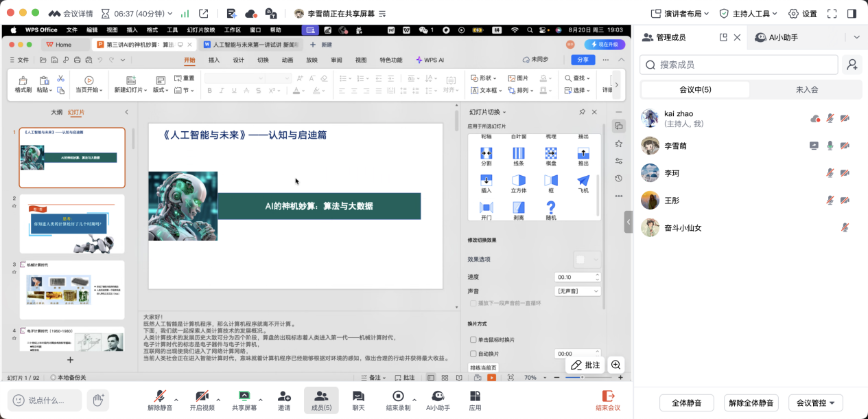Unmute microphone with 解除静音 button
This screenshot has height=419, width=868.
point(160,396)
